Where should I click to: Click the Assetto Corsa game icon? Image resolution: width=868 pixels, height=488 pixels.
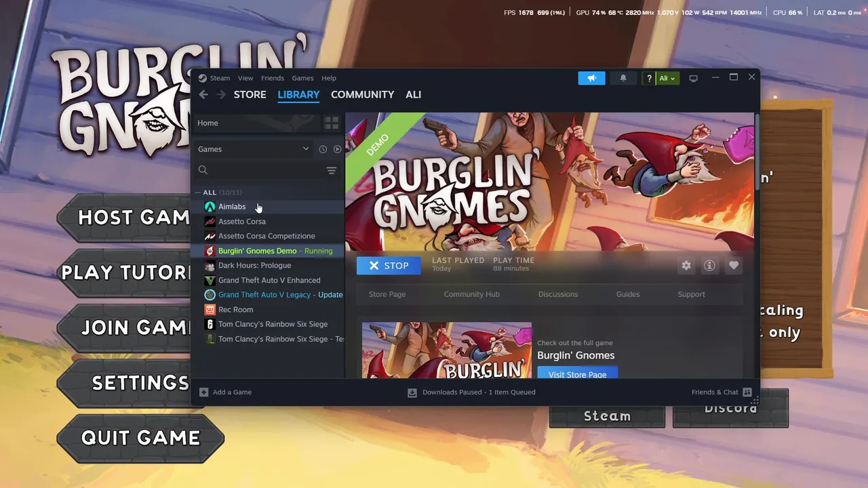pos(210,222)
